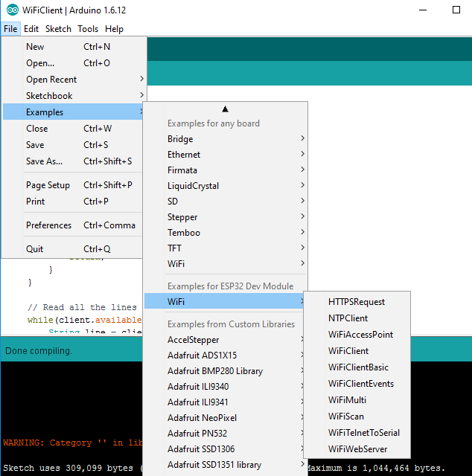Quit Arduino via the File menu

[35, 249]
